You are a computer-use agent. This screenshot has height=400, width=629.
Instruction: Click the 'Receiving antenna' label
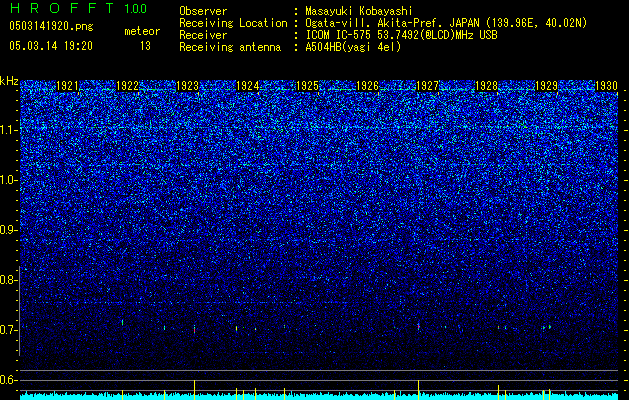[230, 47]
